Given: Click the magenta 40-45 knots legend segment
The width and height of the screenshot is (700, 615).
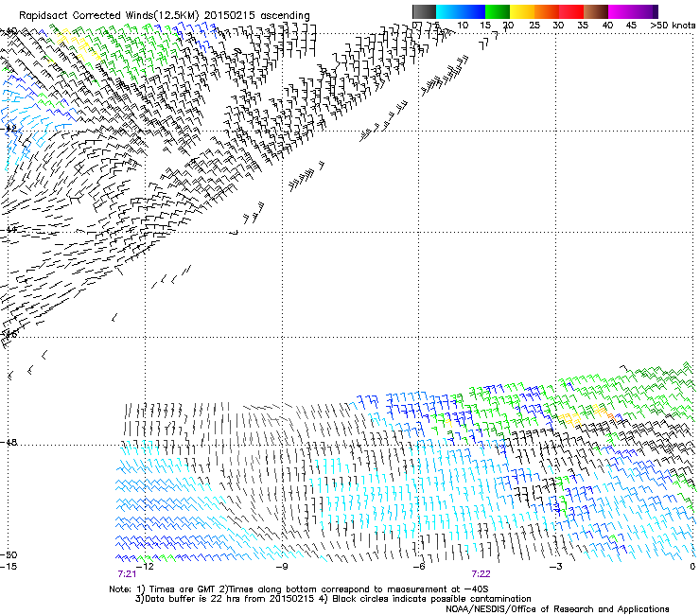Looking at the screenshot, I should pyautogui.click(x=621, y=11).
